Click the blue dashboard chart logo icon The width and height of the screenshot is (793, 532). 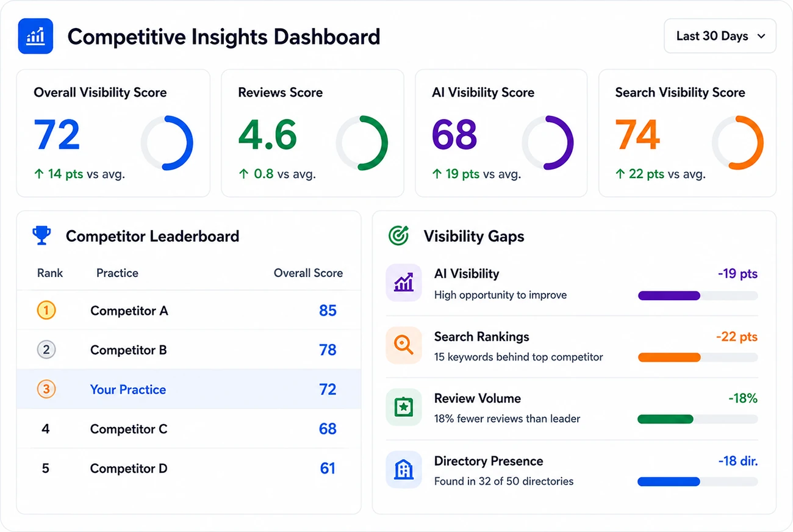click(x=35, y=36)
